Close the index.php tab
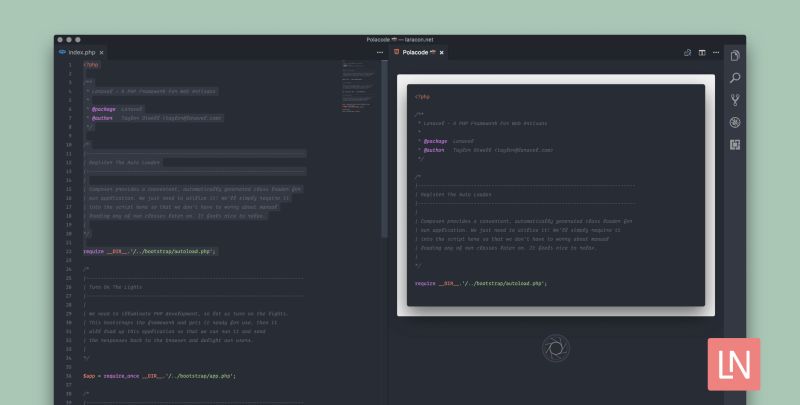 point(102,53)
